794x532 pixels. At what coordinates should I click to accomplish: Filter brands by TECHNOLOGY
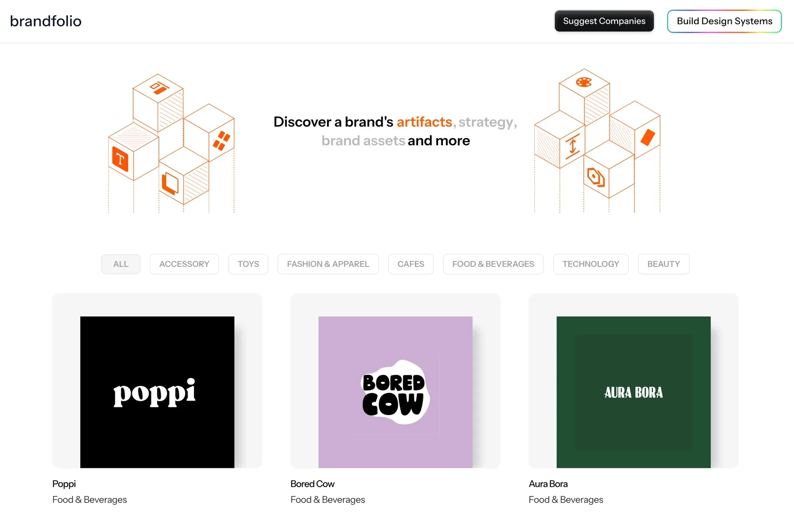(590, 264)
